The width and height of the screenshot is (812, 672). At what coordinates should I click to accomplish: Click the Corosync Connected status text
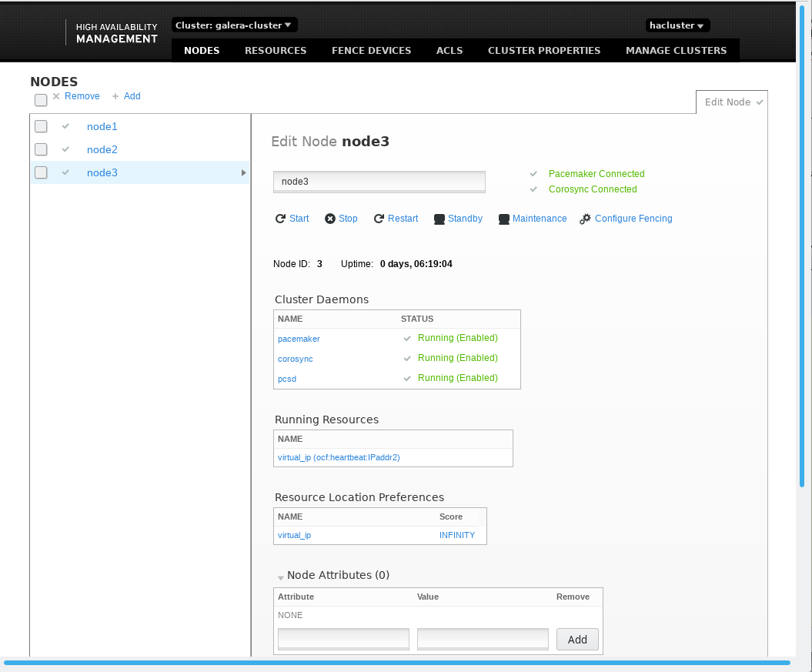pyautogui.click(x=593, y=189)
